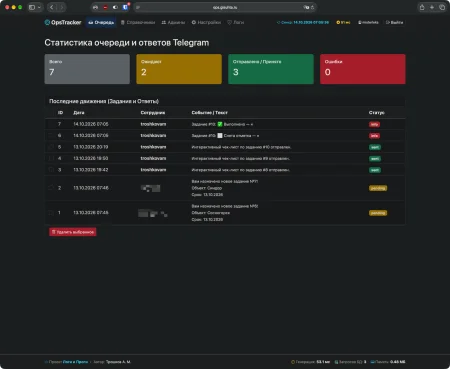Click the translate icon in the address bar
Image resolution: width=450 pixels, height=369 pixels.
[x=306, y=7]
